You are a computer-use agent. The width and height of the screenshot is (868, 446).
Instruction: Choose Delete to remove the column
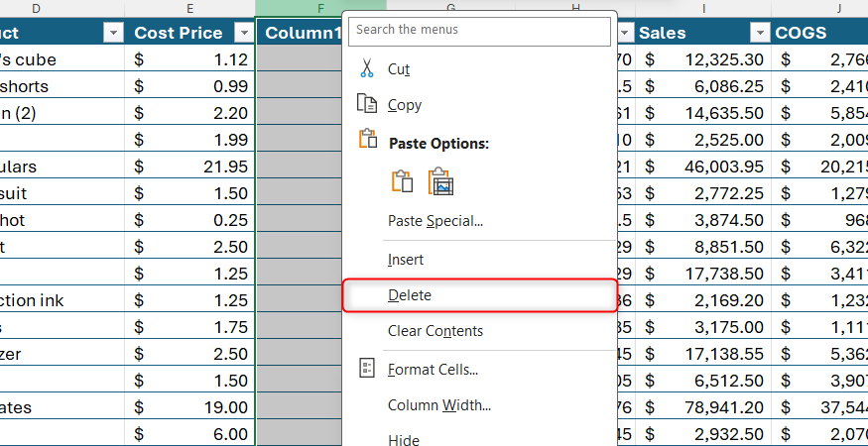pos(480,295)
